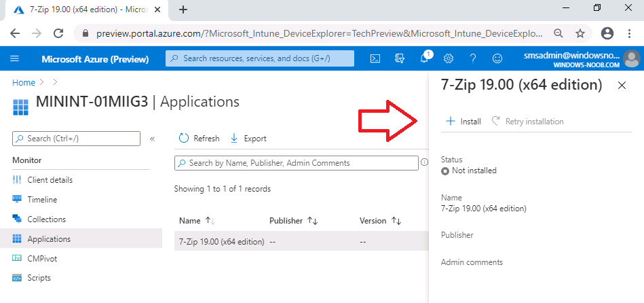This screenshot has height=303, width=644.
Task: Click the Admin comments label in details pane
Action: pos(472,262)
